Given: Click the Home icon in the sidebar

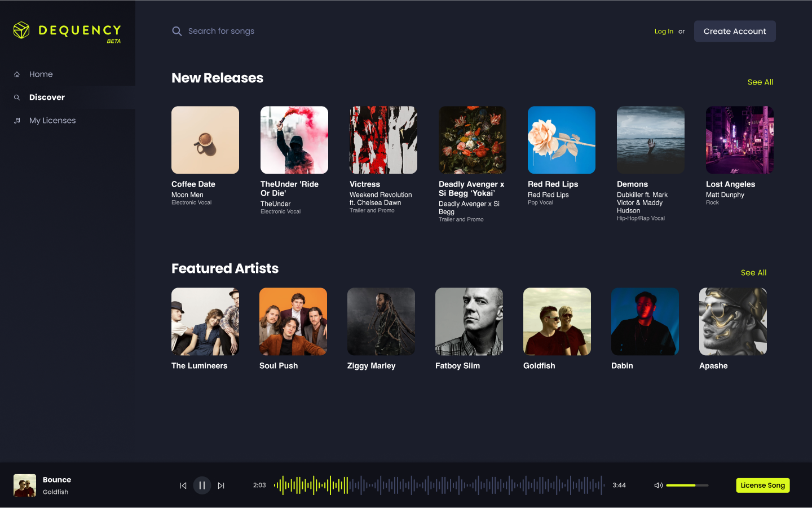Looking at the screenshot, I should tap(17, 74).
